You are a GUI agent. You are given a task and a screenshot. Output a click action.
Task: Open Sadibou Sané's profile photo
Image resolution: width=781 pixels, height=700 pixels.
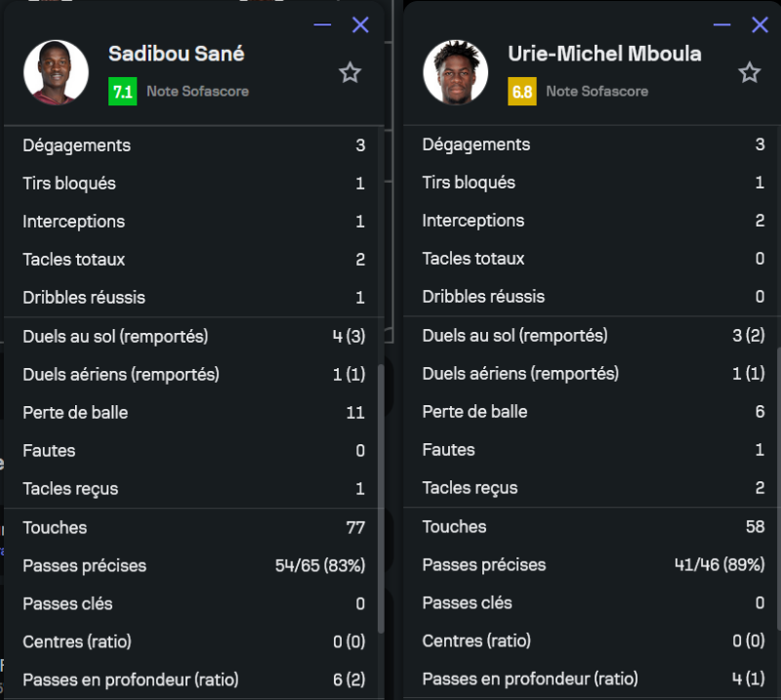(56, 72)
